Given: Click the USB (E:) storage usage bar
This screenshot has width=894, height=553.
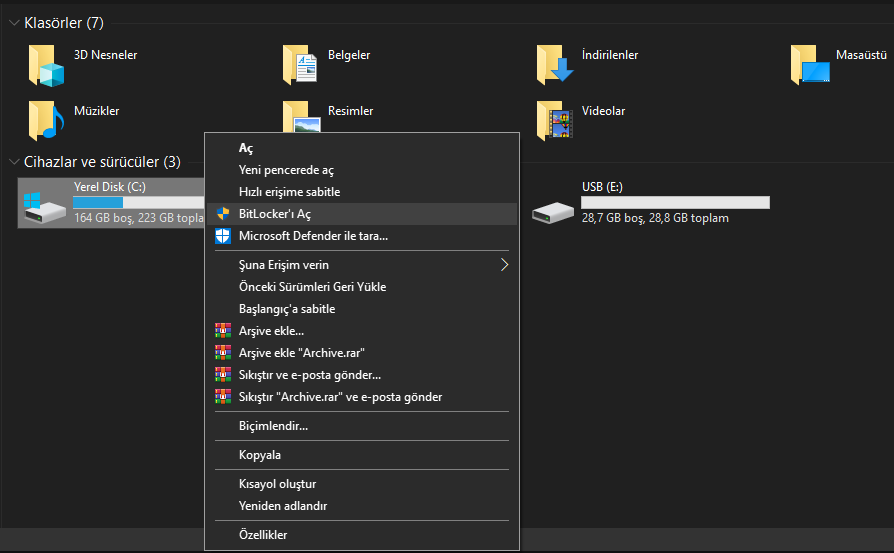Looking at the screenshot, I should coord(675,202).
